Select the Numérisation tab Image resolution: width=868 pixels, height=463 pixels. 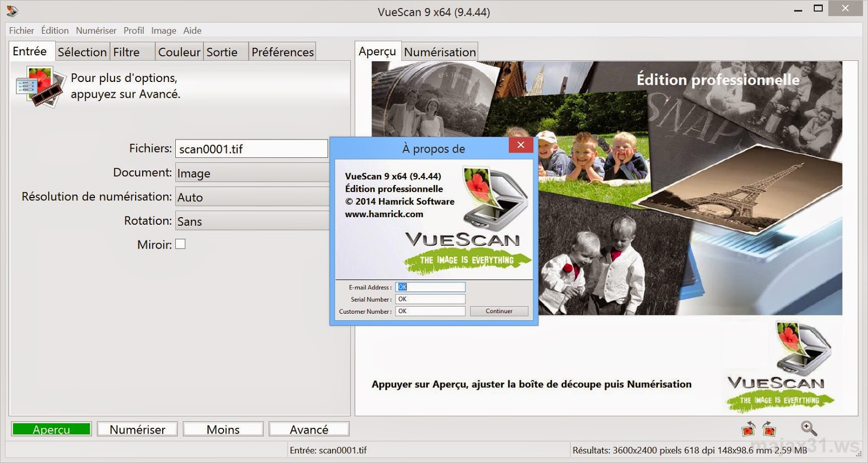coord(440,52)
